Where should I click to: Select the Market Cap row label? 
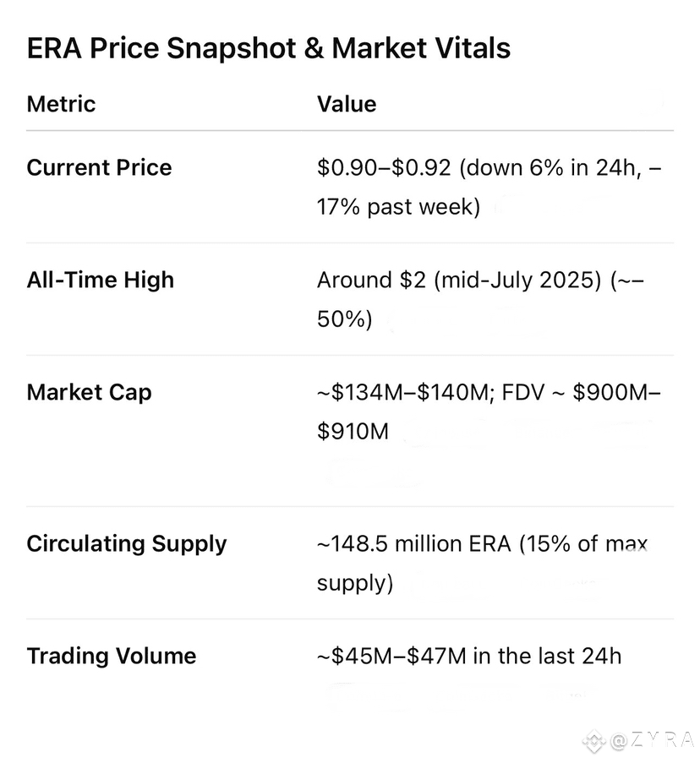(x=89, y=393)
